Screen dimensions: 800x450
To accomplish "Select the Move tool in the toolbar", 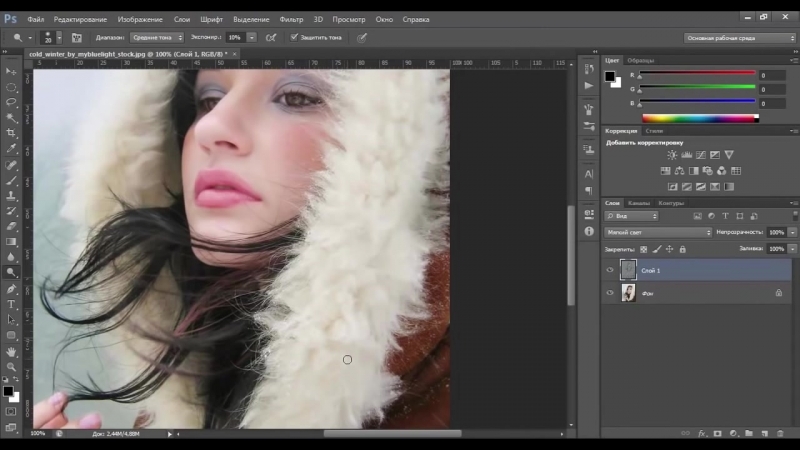I will (11, 72).
